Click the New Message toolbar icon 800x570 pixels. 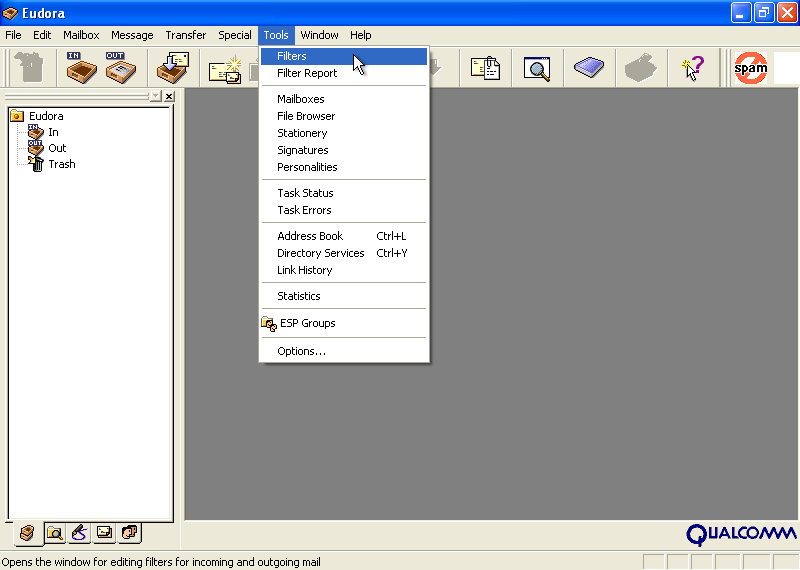tap(225, 69)
